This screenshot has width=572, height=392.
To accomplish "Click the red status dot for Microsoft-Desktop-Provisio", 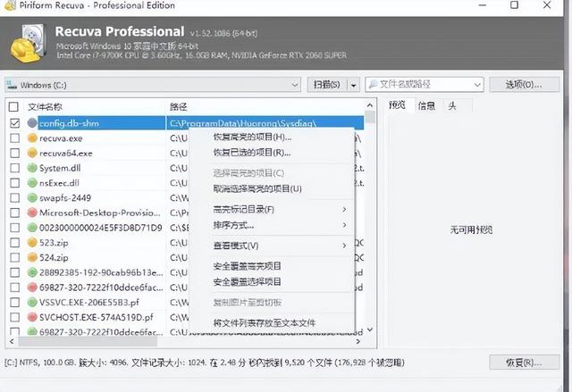I will click(32, 213).
